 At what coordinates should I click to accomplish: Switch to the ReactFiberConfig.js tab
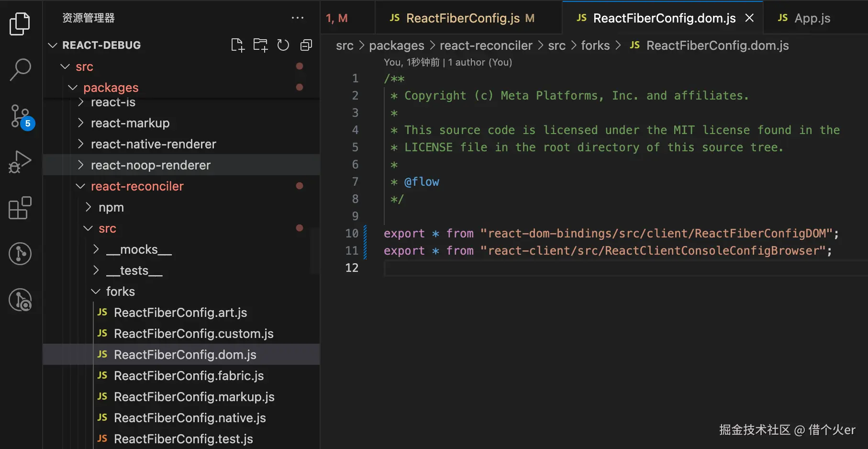click(x=462, y=18)
